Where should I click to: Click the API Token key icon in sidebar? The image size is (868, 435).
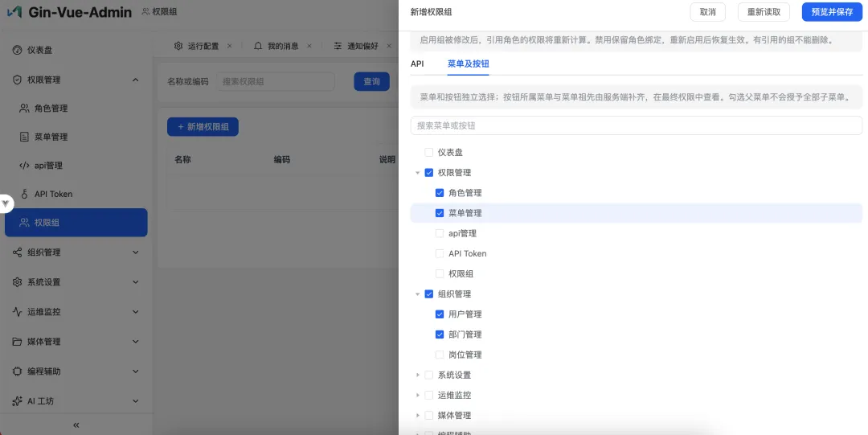[x=24, y=194]
